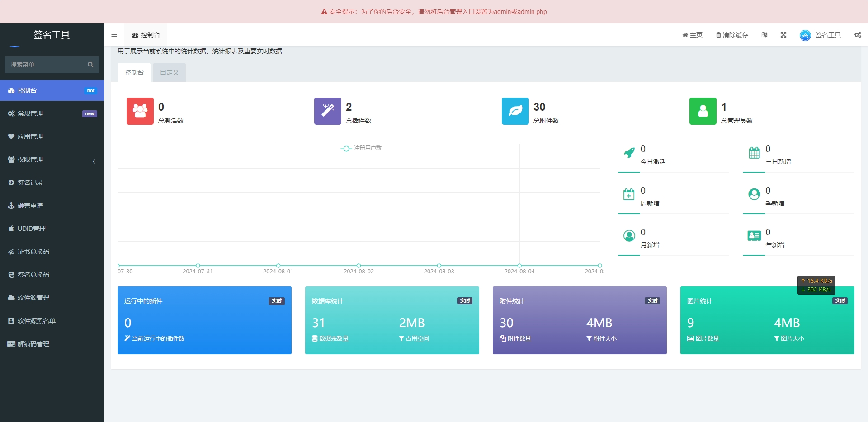The height and width of the screenshot is (422, 868).
Task: Open the settings gears icon at top right
Action: click(858, 35)
